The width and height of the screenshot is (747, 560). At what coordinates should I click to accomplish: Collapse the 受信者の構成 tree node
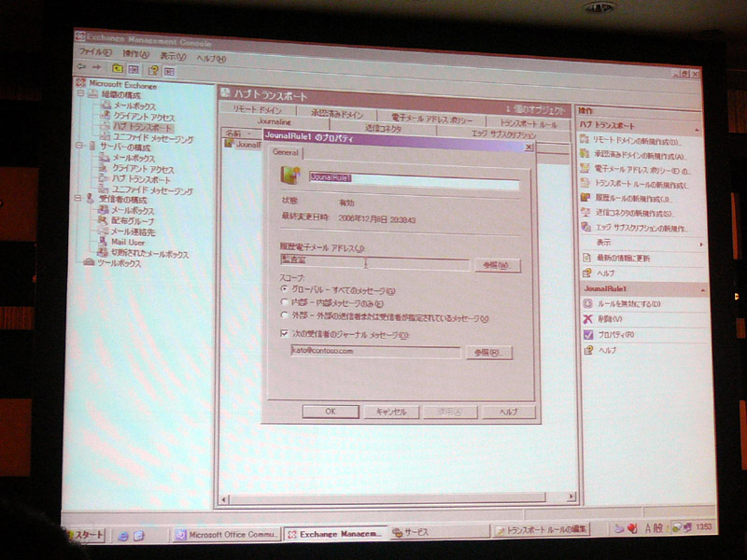click(x=78, y=198)
